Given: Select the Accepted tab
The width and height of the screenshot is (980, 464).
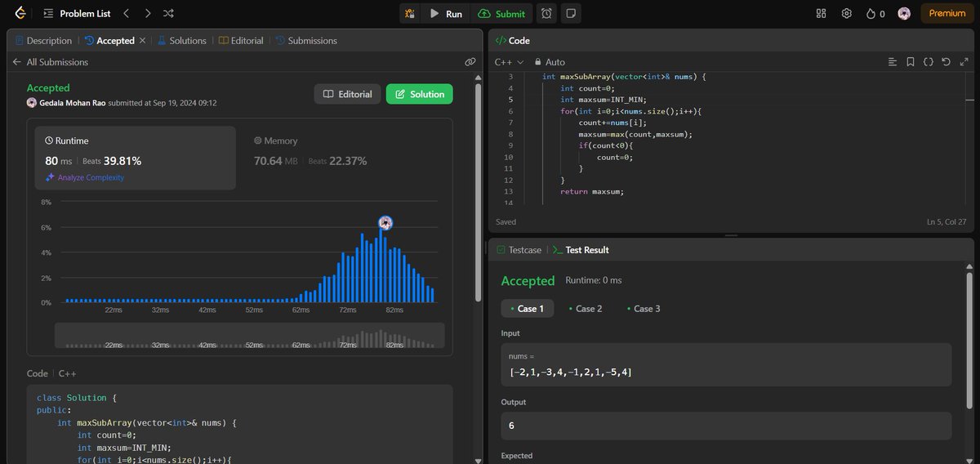Looking at the screenshot, I should click(109, 40).
